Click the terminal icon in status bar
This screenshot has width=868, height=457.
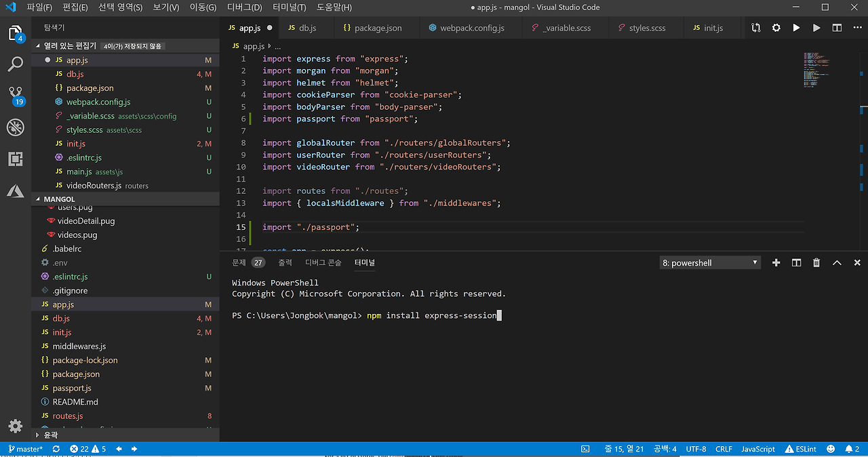585,449
